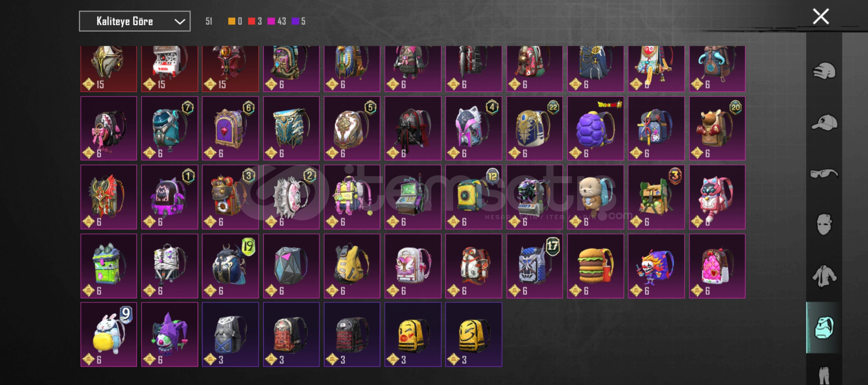Filter by the red quality swatch
Image resolution: width=868 pixels, height=385 pixels.
point(252,21)
